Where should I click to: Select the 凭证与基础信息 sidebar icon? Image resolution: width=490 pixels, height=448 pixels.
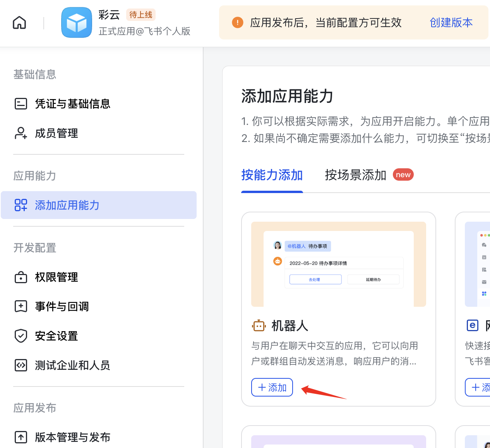[21, 104]
